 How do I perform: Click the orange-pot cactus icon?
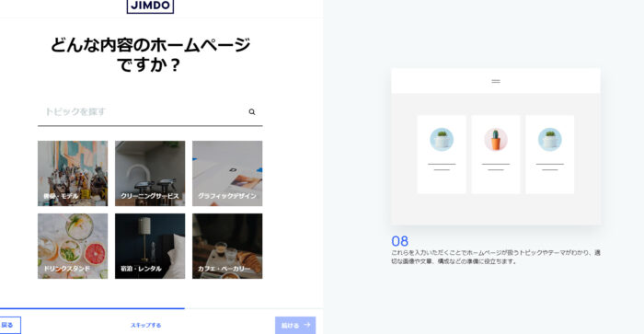pyautogui.click(x=496, y=139)
